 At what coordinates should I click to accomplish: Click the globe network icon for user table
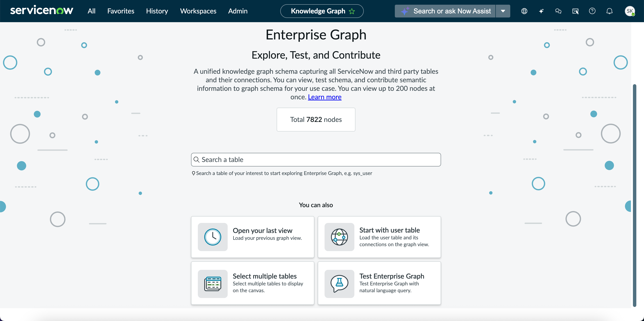[339, 237]
